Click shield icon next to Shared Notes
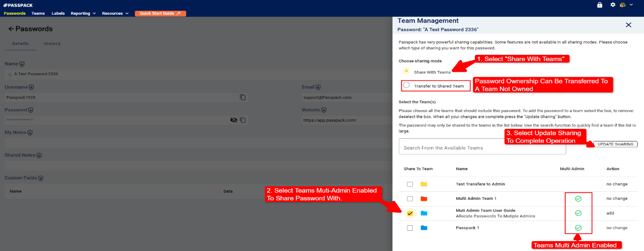This screenshot has height=251, width=644. [x=39, y=155]
